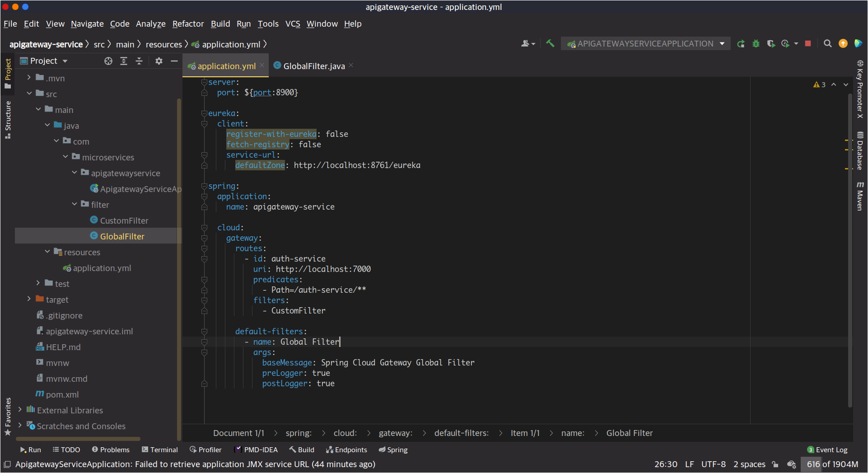This screenshot has height=473, width=868.
Task: Start debugging ApigatewayServiceApplication with the bug icon
Action: pos(756,44)
